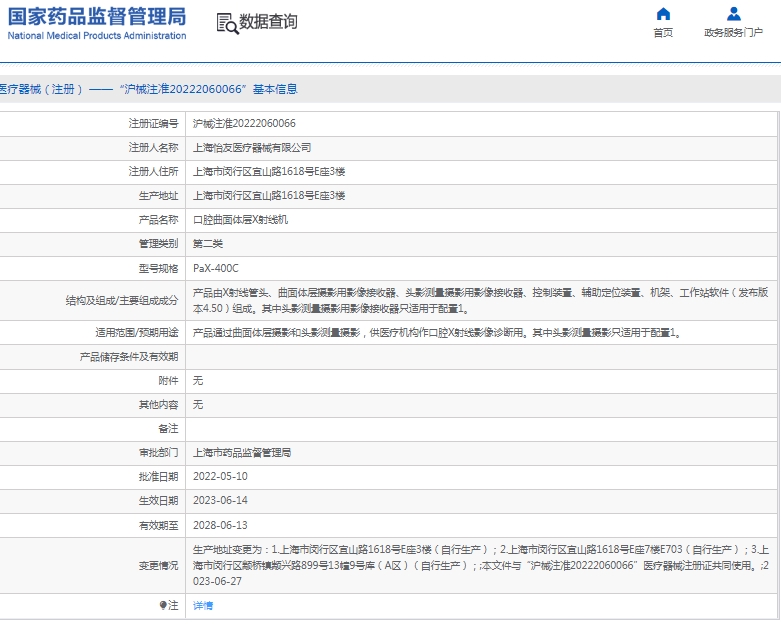Click the structure description starting 产品由X射线管头
The width and height of the screenshot is (781, 625).
click(481, 300)
